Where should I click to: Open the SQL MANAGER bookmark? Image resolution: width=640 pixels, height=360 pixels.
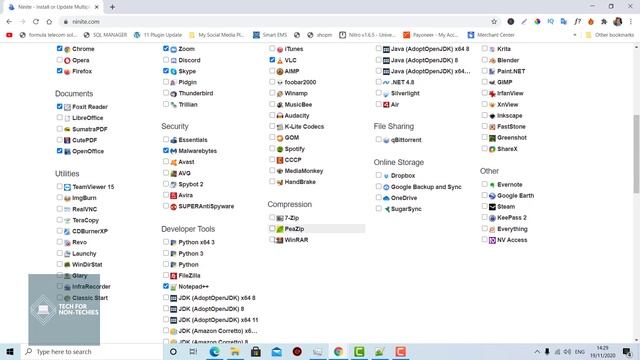[x=105, y=35]
